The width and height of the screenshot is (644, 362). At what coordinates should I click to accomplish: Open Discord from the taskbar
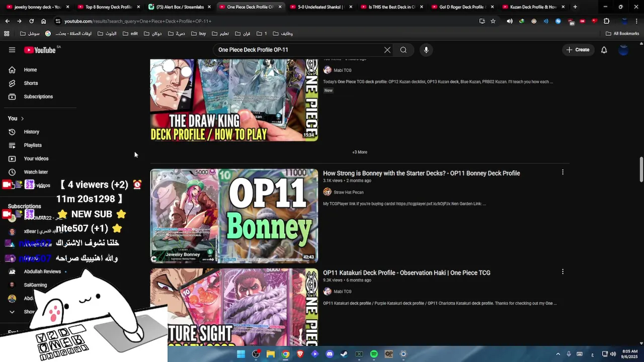(x=330, y=354)
